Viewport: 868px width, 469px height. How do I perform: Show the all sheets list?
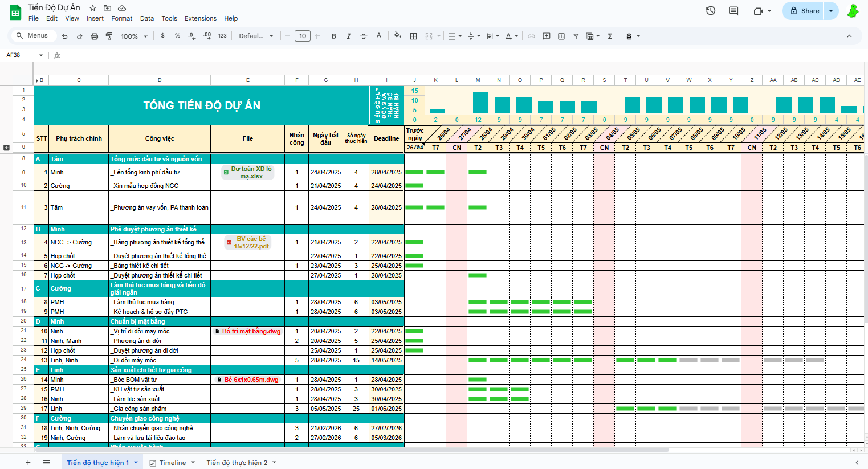click(x=47, y=462)
